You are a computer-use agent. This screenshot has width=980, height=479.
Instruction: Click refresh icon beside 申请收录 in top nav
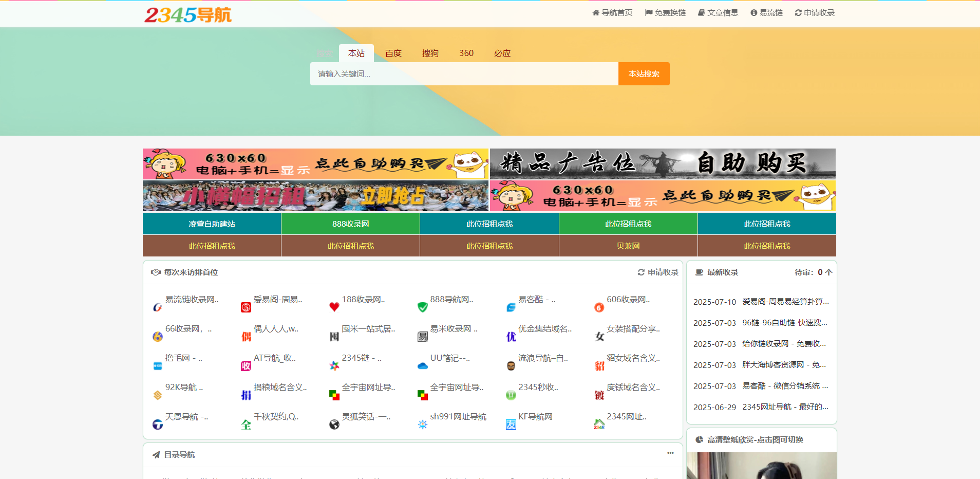point(798,13)
